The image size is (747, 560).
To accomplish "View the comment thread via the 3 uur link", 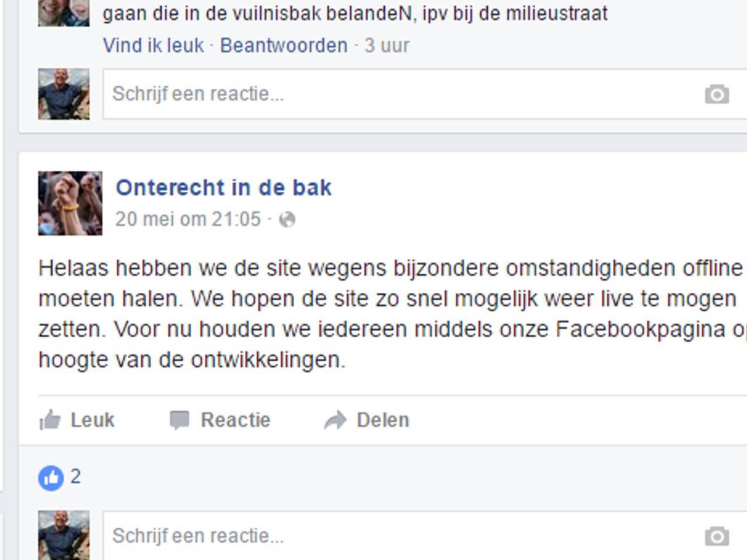I will pyautogui.click(x=386, y=45).
